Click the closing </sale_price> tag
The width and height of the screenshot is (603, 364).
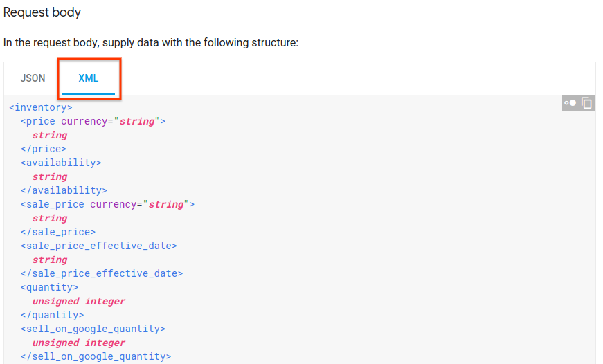pyautogui.click(x=58, y=232)
